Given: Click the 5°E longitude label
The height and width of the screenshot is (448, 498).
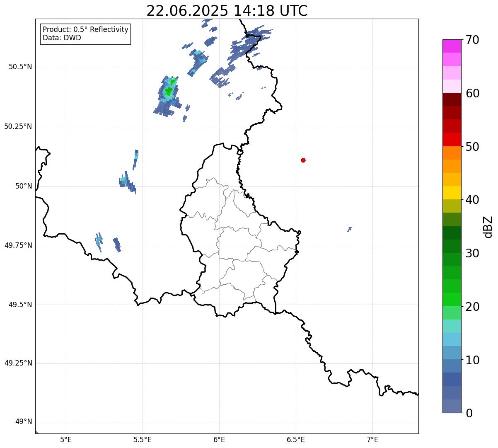Looking at the screenshot, I should coord(66,440).
